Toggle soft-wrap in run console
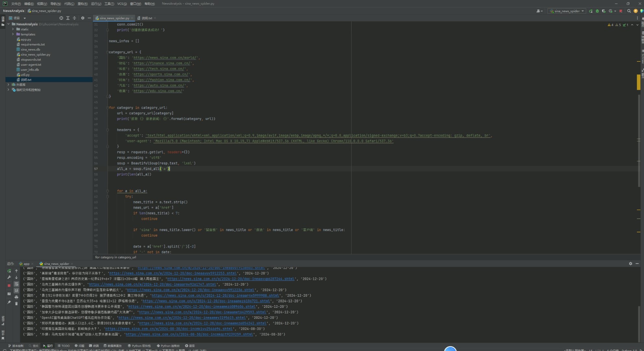Screen dimensions: 644x351 click(x=16, y=284)
